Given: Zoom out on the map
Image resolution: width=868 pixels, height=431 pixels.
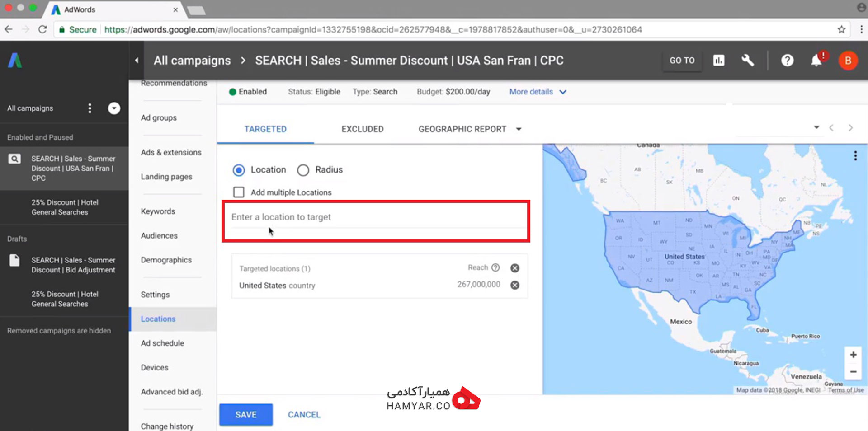Looking at the screenshot, I should coord(853,372).
